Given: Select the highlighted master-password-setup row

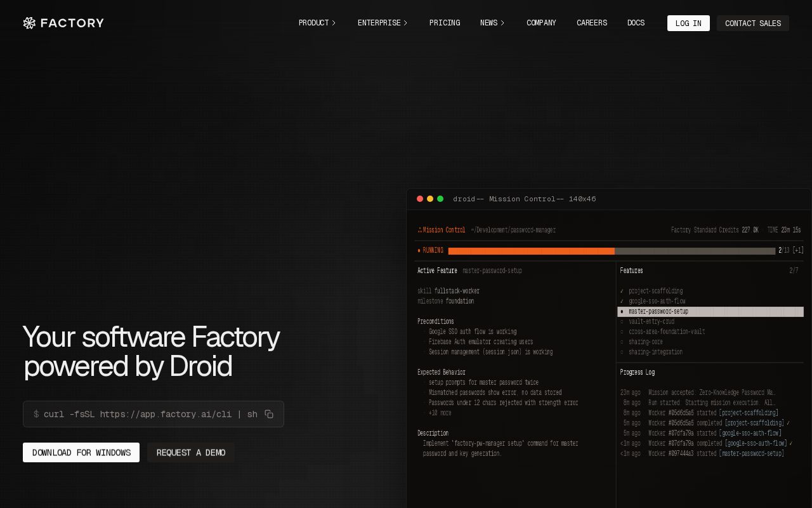Looking at the screenshot, I should click(x=710, y=311).
